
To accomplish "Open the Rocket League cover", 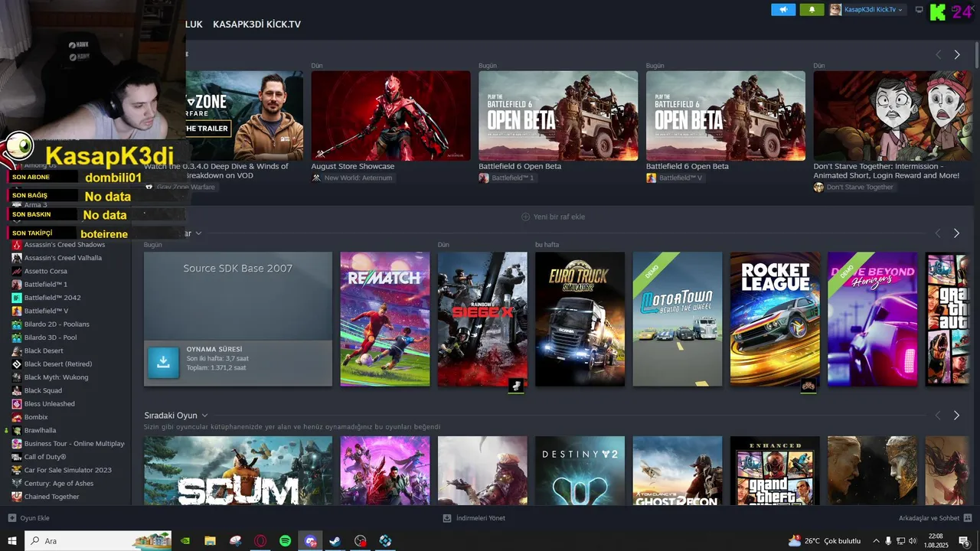I will (775, 319).
